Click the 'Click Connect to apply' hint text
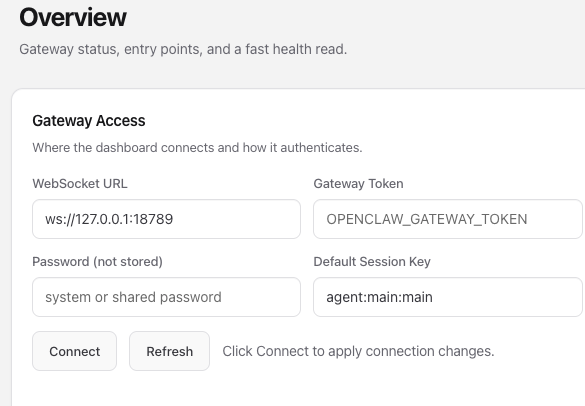 coord(358,351)
